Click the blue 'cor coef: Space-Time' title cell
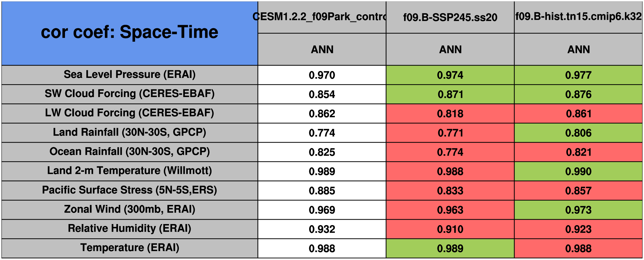The width and height of the screenshot is (644, 260). pyautogui.click(x=130, y=33)
